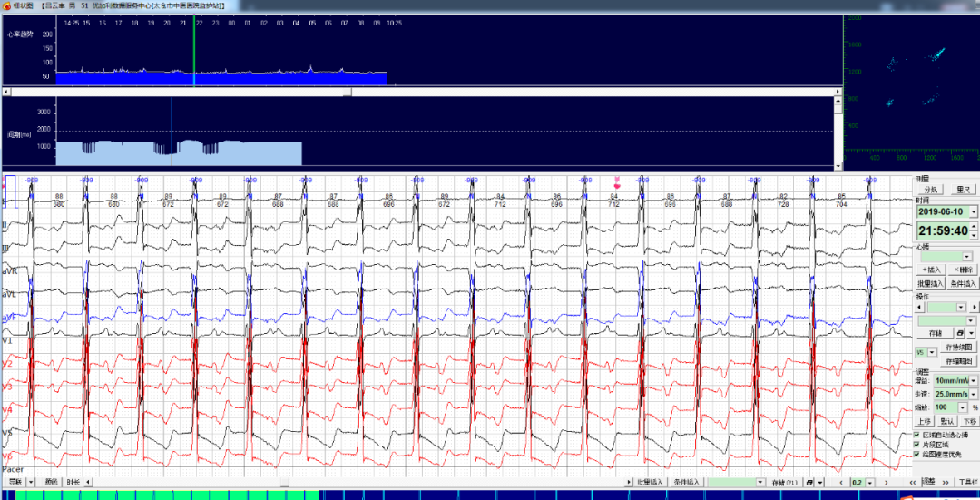Toggle the 绘图速度优先 checkbox

point(917,454)
